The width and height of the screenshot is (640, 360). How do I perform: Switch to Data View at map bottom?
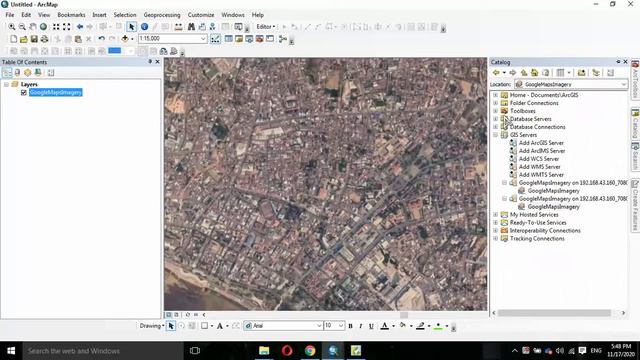pos(169,315)
